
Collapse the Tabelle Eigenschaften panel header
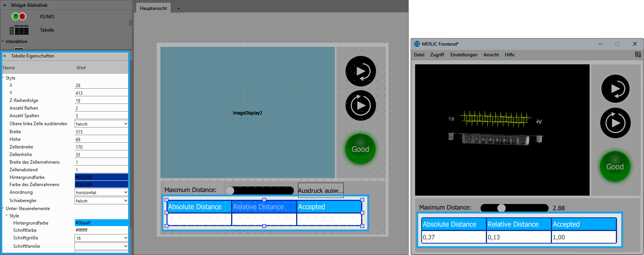click(x=5, y=56)
